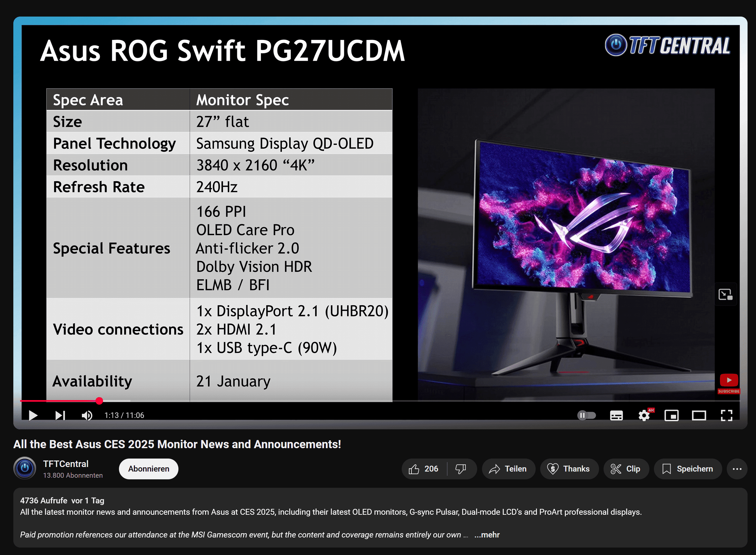Turn on subtitles/captions
Screen dimensions: 756x555
tap(616, 416)
